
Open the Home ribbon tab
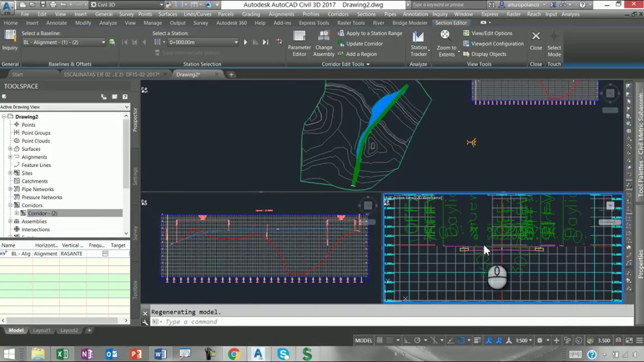tap(11, 23)
